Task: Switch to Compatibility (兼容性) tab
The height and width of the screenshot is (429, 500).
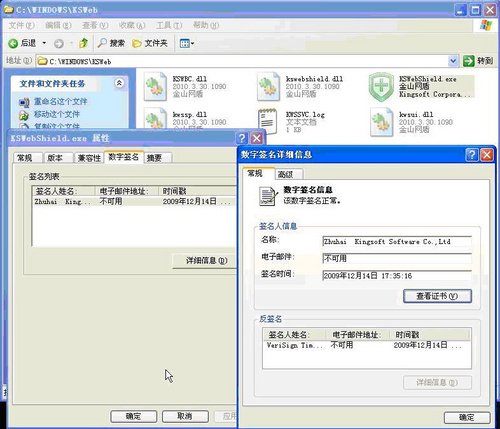Action: click(89, 158)
